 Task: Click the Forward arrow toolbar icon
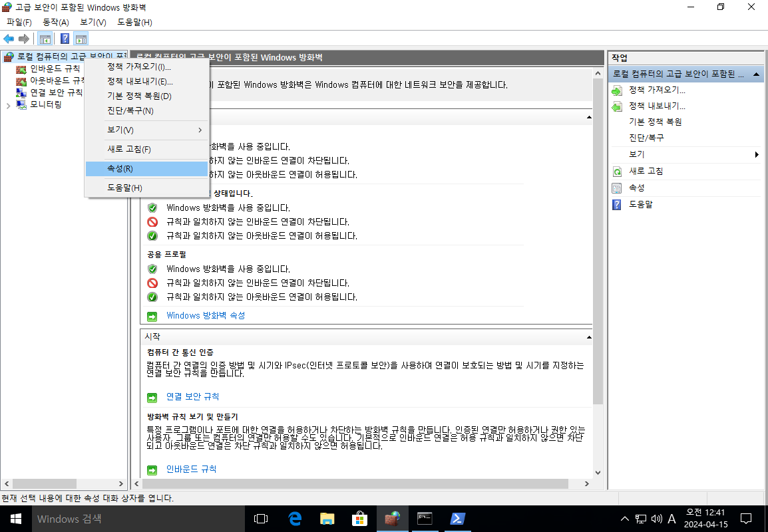pos(23,39)
